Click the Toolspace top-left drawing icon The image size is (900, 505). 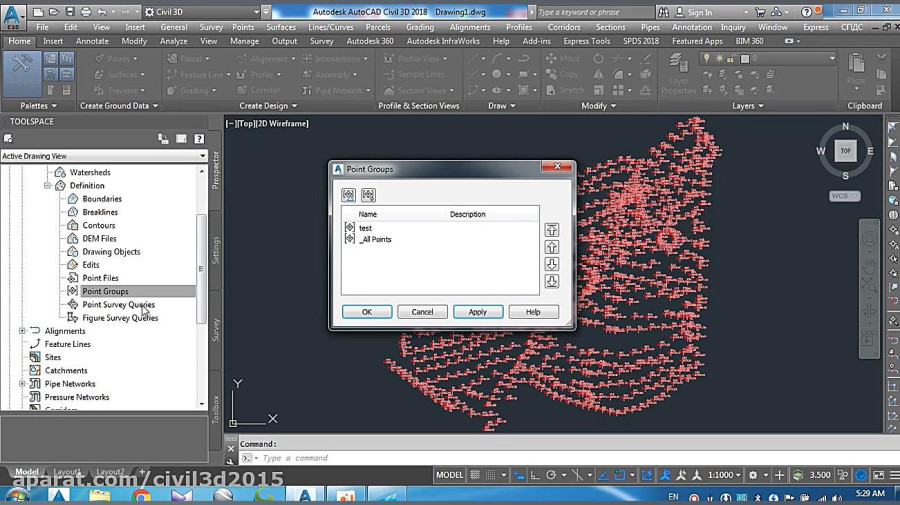[x=8, y=138]
